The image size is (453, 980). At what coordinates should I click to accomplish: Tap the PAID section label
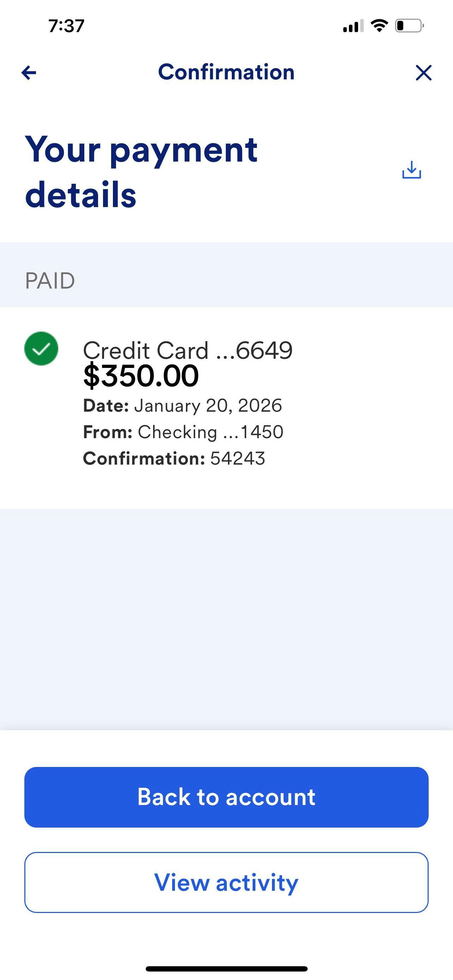point(50,281)
